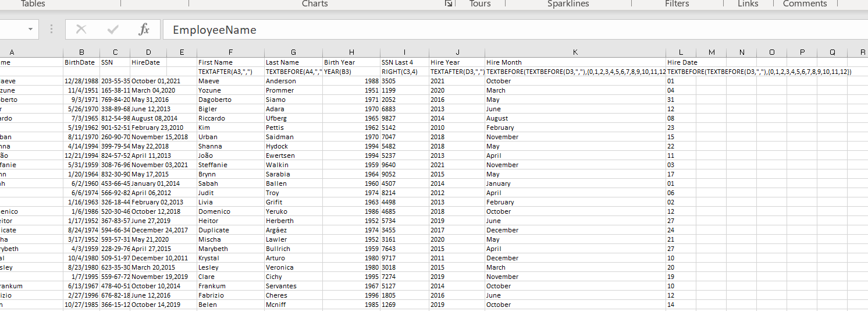
Task: Select the first name cell João
Action: pyautogui.click(x=231, y=155)
